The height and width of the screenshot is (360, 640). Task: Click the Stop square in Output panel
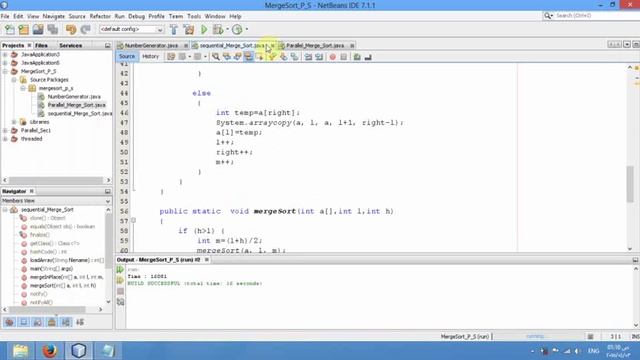(120, 291)
